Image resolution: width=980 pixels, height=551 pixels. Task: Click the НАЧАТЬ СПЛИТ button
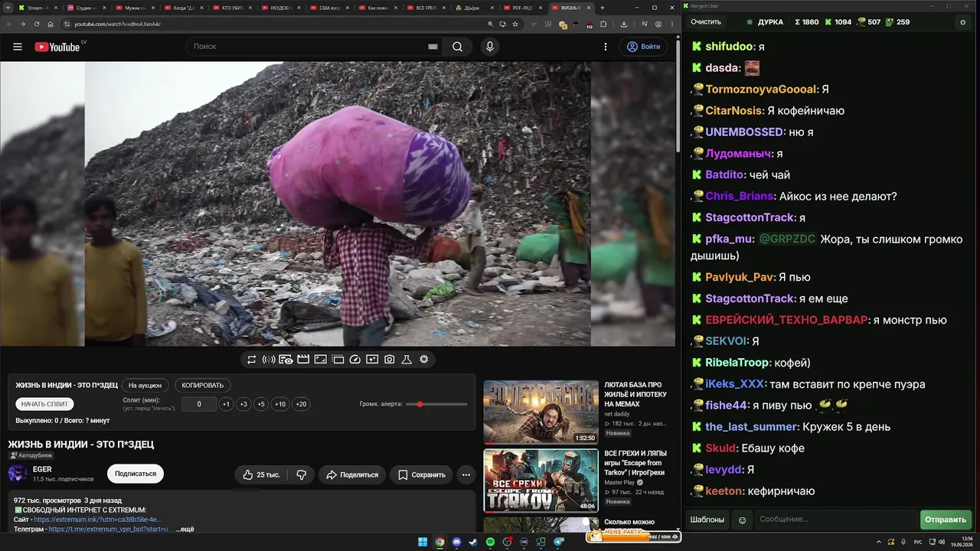44,404
